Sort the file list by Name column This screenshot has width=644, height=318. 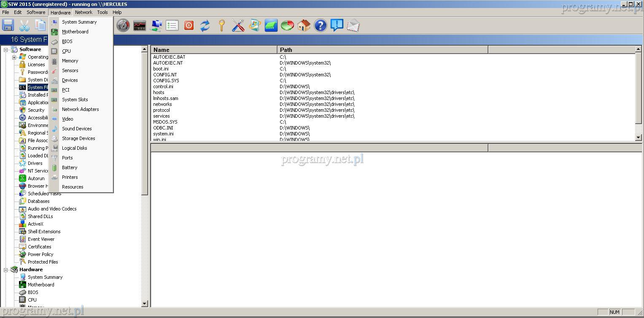coord(214,50)
